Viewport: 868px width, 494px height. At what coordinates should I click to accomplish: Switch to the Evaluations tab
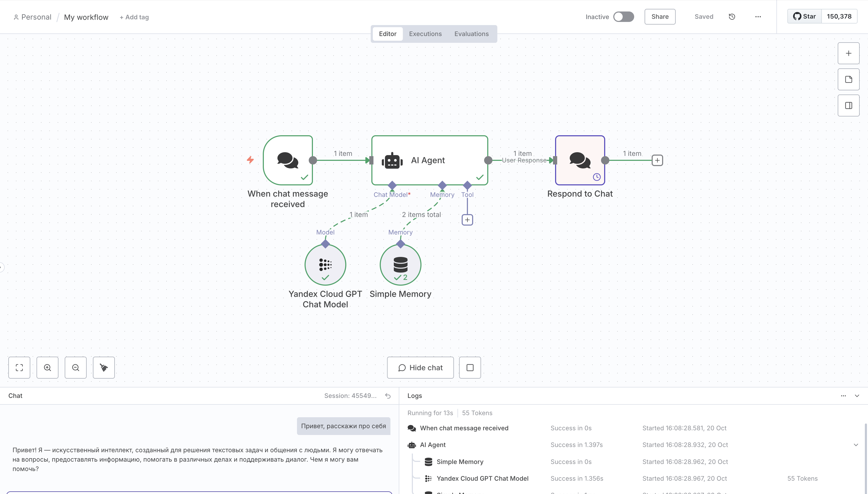471,34
